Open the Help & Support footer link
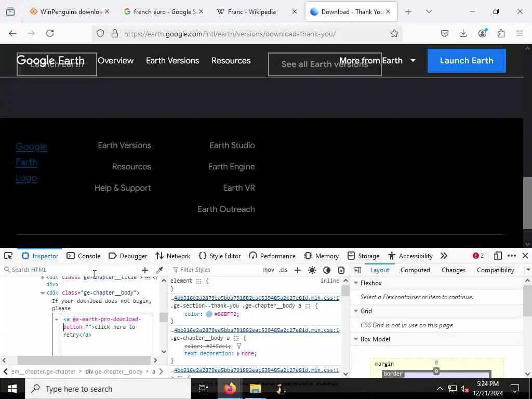 [x=123, y=188]
